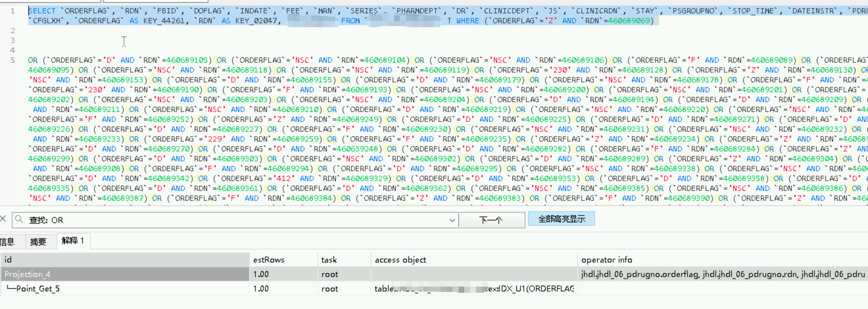Click line number 1 in editor gutter
868x309 pixels.
(x=13, y=11)
